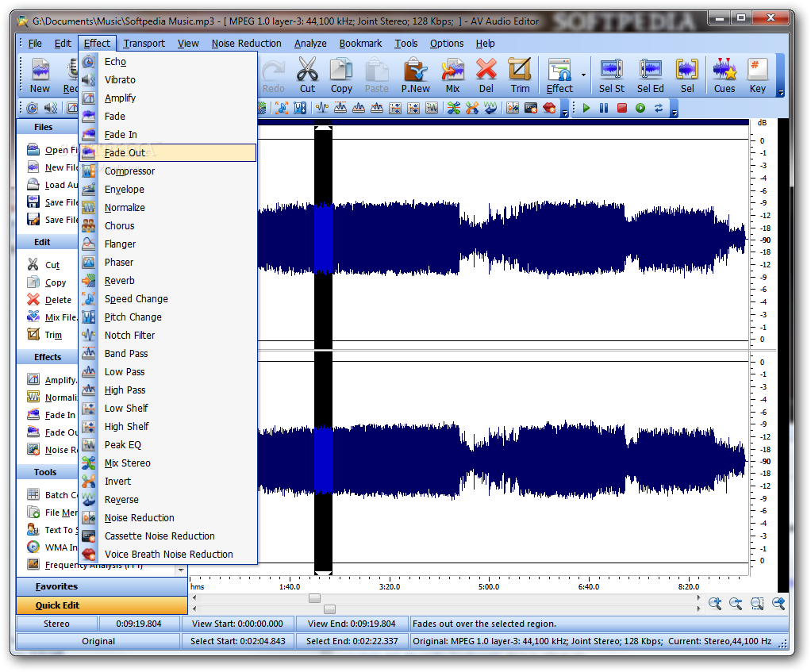The height and width of the screenshot is (672, 811).
Task: Click the sidebar scroll down arrow
Action: coord(181,570)
